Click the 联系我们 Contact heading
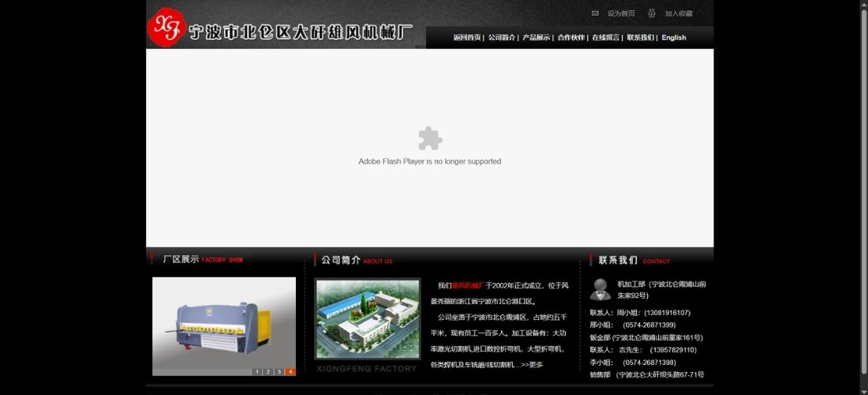Screen dimensions: 868x395 (x=634, y=260)
